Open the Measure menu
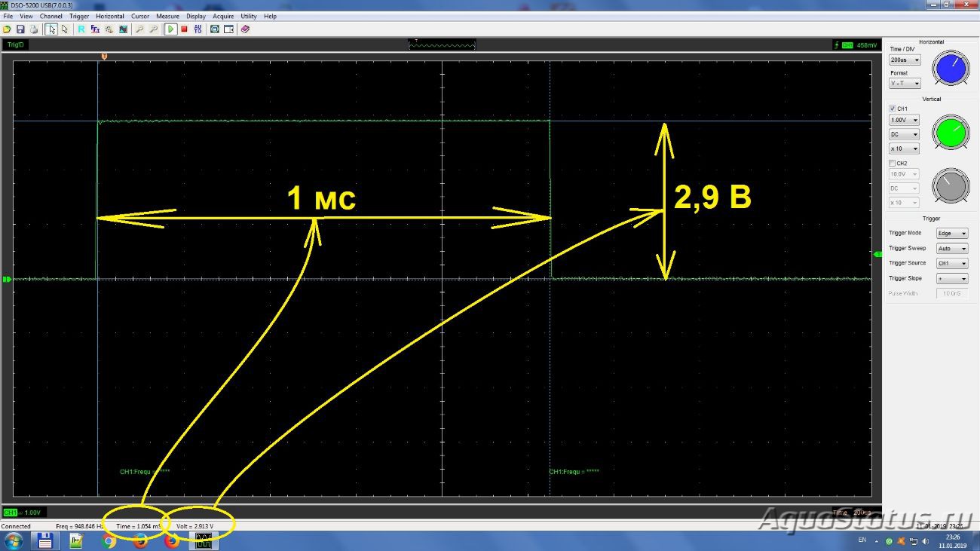980x551 pixels. (167, 16)
